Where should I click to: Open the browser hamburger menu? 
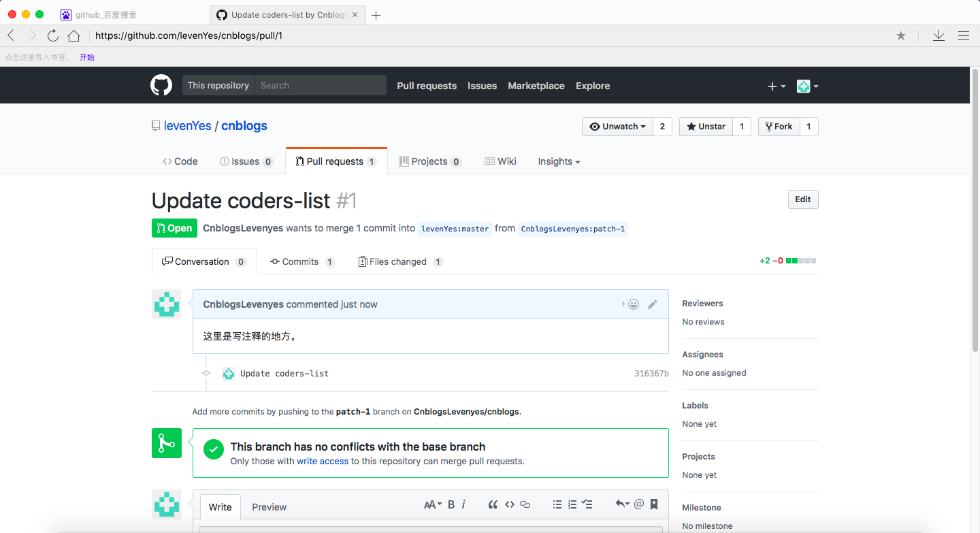(963, 35)
